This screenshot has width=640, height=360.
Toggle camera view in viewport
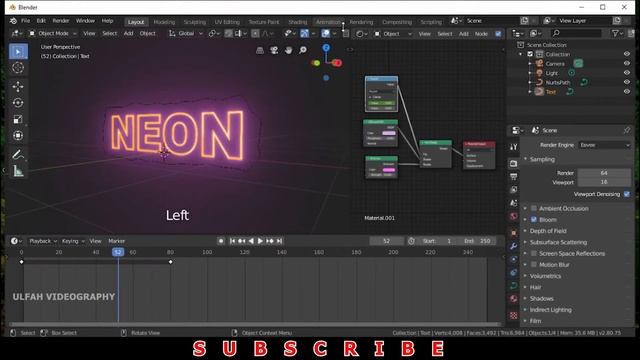(x=274, y=50)
